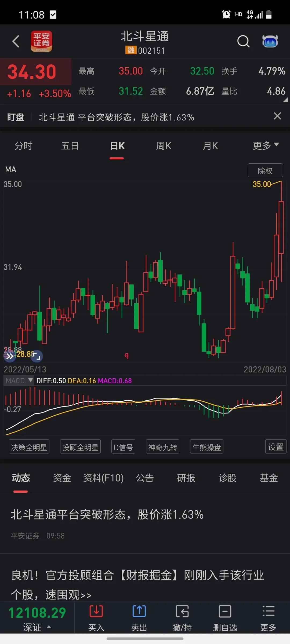Open the MACD indicator dropdown
The image size is (290, 644).
click(19, 380)
